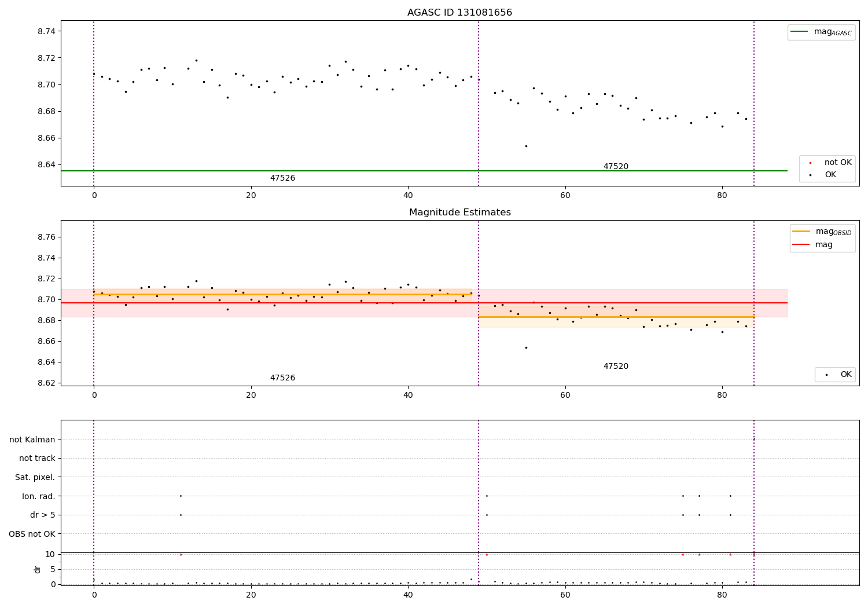The height and width of the screenshot is (608, 868).
Task: Click the red triangle at x=11 in dr panel
Action: [x=181, y=554]
